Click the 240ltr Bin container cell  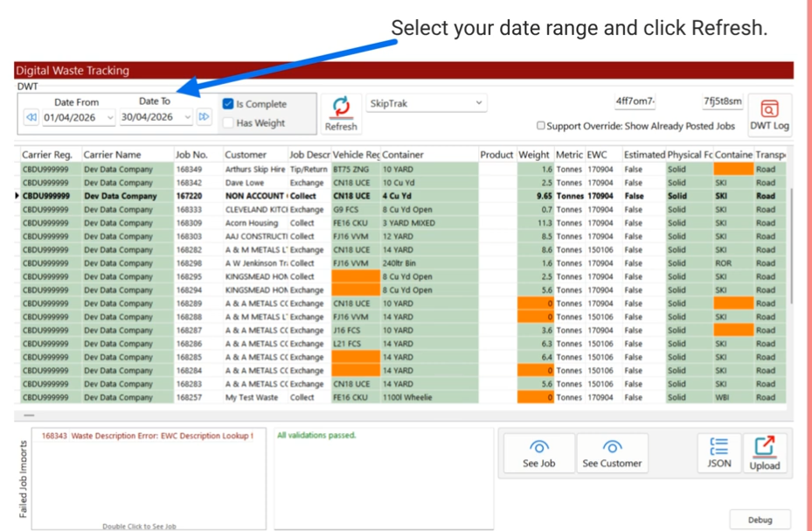point(429,263)
